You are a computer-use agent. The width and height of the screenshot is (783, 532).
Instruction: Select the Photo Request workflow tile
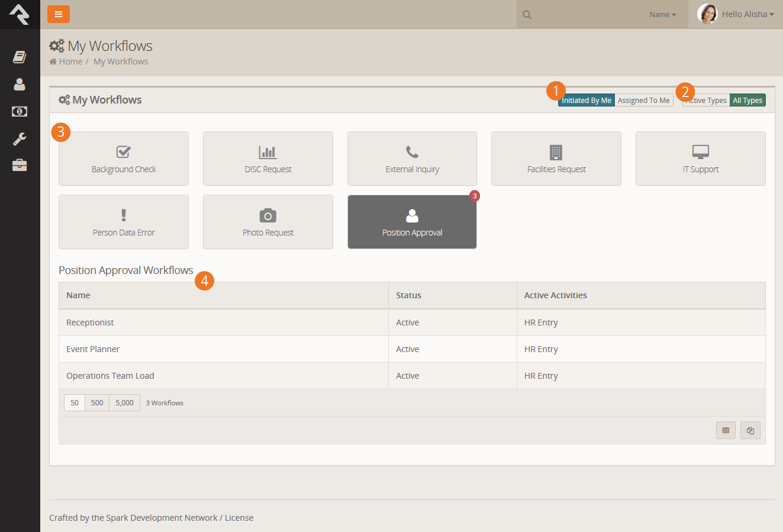point(268,222)
